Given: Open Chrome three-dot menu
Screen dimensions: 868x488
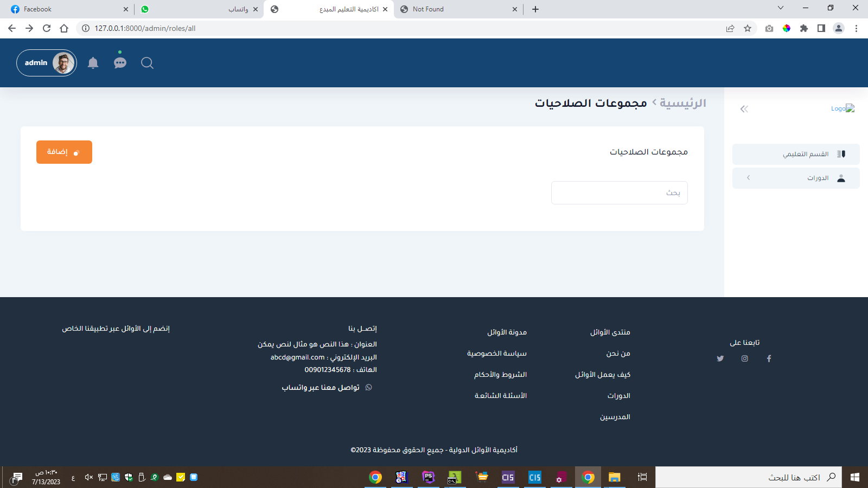Looking at the screenshot, I should [x=856, y=28].
